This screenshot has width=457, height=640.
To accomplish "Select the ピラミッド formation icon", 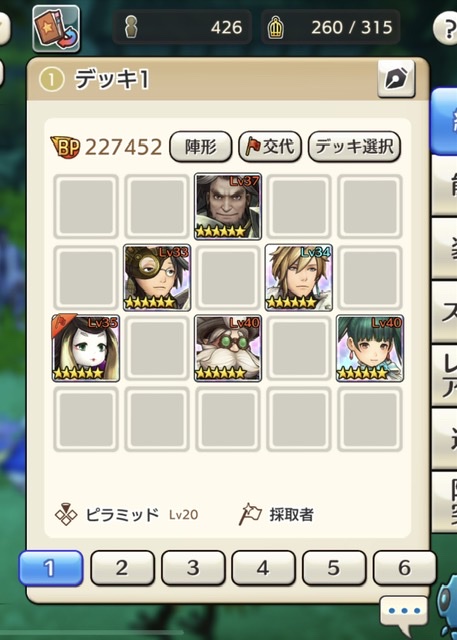I will click(x=66, y=514).
